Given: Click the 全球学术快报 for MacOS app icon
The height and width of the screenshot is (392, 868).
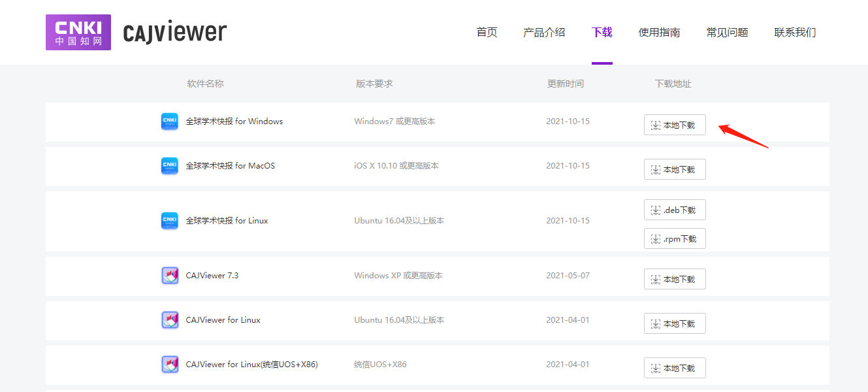Looking at the screenshot, I should click(x=170, y=166).
